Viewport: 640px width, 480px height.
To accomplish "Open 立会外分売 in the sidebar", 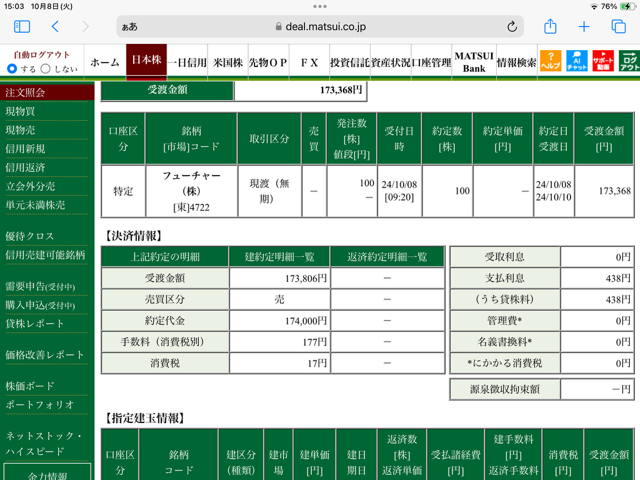I will tap(30, 187).
